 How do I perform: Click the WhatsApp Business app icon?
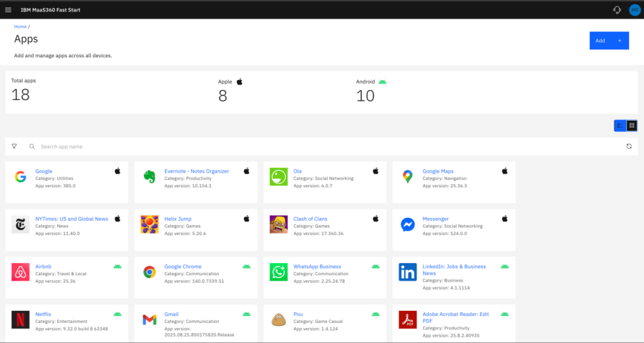[x=279, y=272]
